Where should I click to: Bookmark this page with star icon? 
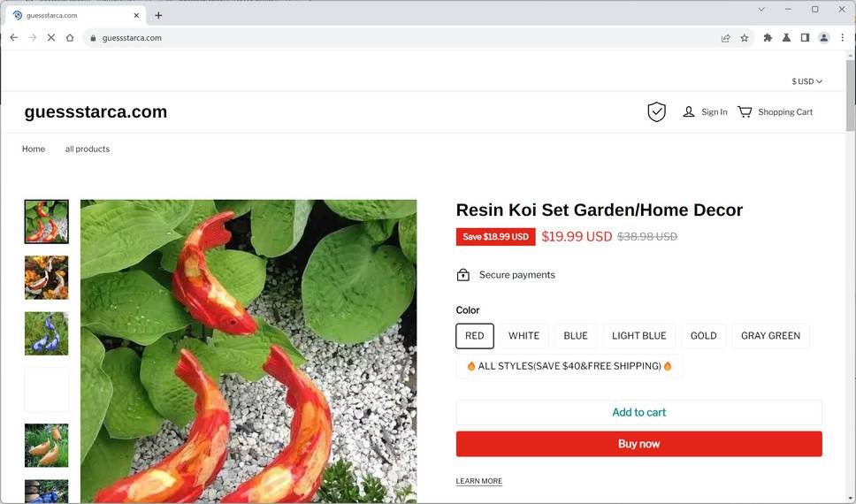click(x=745, y=38)
